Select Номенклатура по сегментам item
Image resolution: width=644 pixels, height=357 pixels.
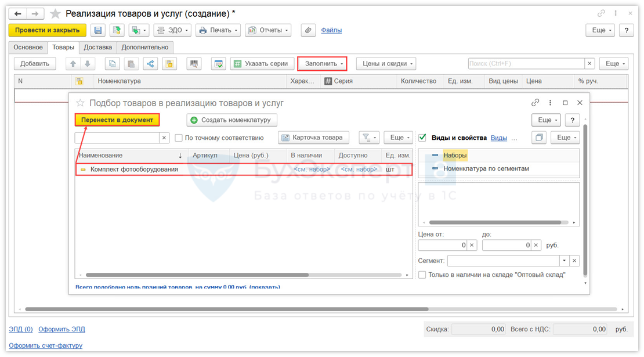click(486, 168)
